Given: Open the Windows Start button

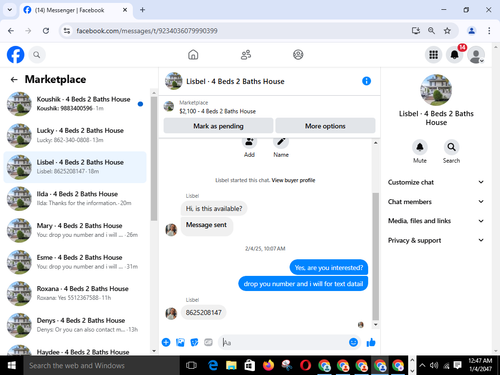Looking at the screenshot, I should 12,366.
